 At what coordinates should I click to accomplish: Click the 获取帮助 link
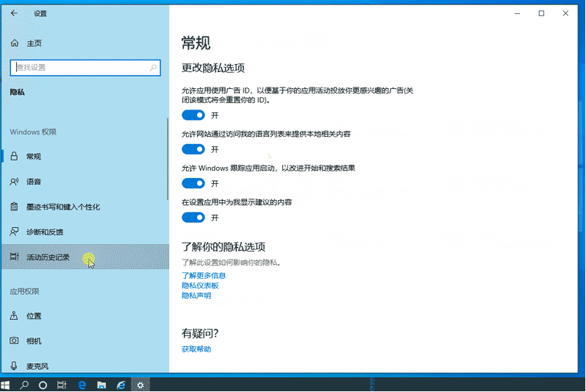(x=196, y=349)
